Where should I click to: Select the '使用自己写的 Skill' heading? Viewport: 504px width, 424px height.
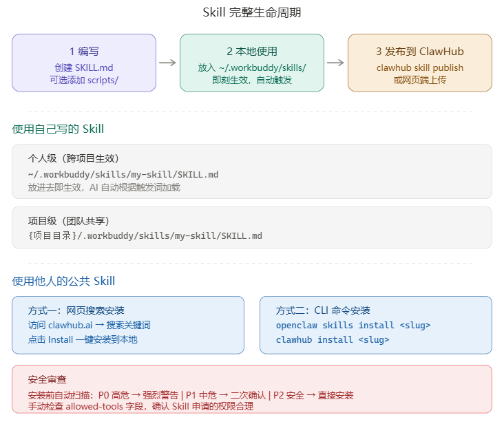[58, 129]
